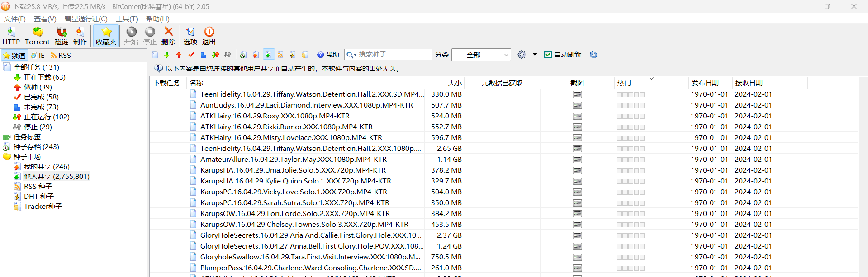Click the all-tasks page icon in filter toolbar

point(155,55)
